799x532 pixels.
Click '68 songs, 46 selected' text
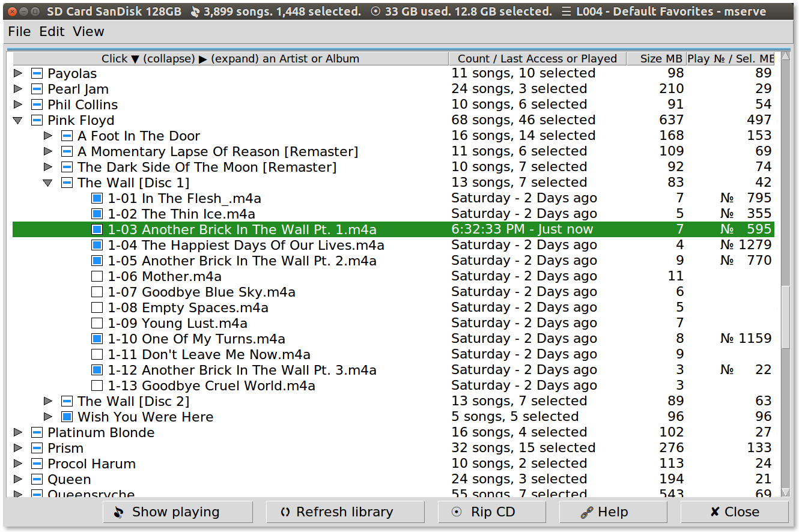pos(523,120)
